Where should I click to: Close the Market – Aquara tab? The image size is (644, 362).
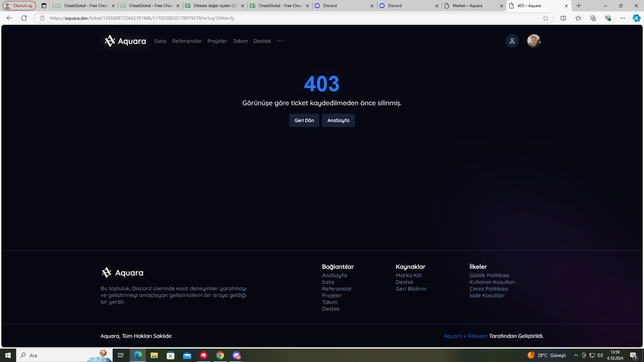click(x=501, y=6)
